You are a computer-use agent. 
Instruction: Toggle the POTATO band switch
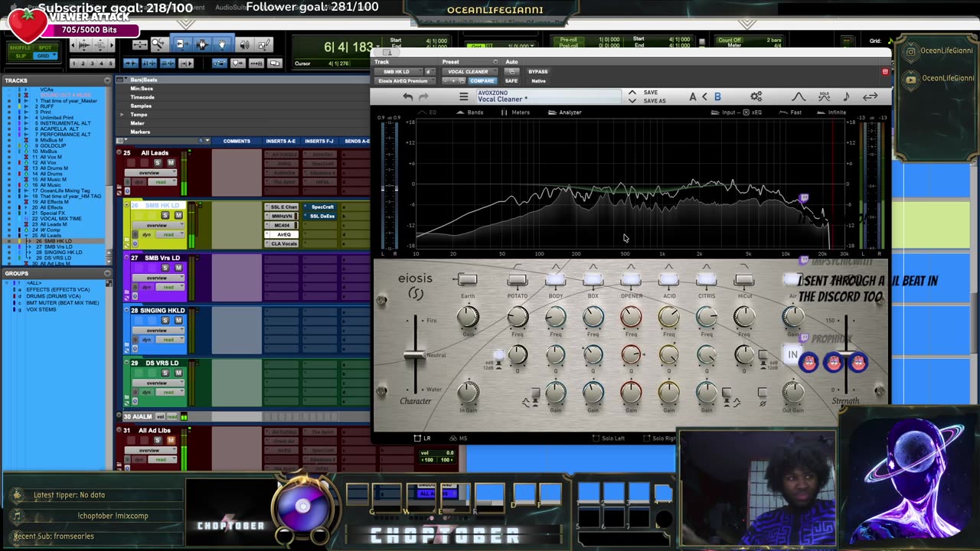518,279
